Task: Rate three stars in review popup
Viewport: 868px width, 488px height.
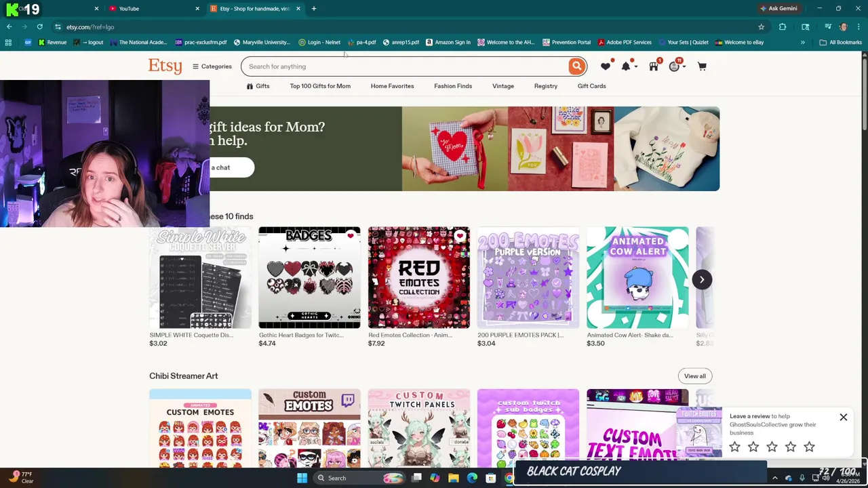Action: (x=772, y=447)
